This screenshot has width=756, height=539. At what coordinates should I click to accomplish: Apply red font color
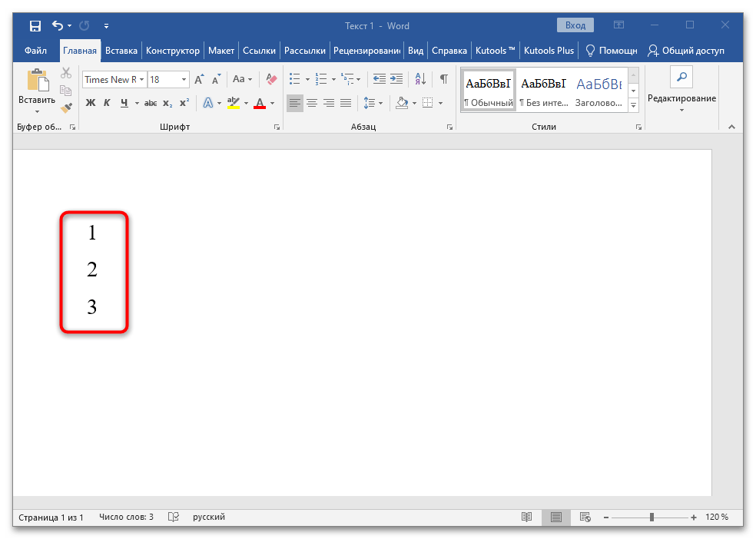pyautogui.click(x=260, y=103)
